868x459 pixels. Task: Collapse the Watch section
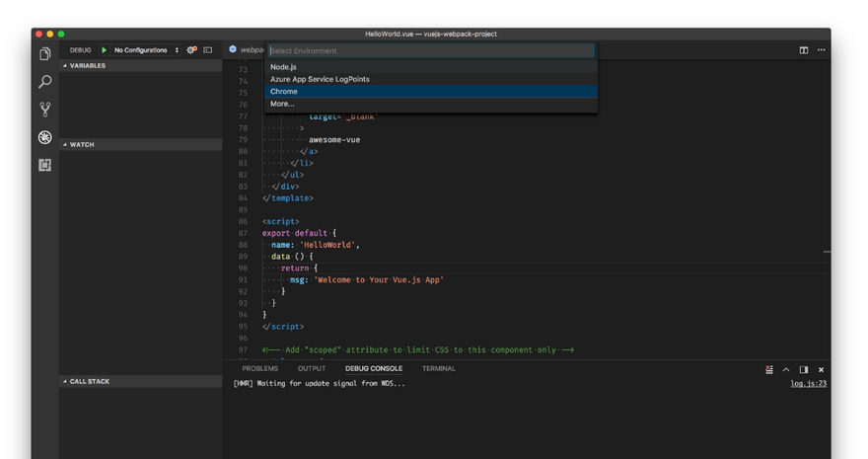81,145
